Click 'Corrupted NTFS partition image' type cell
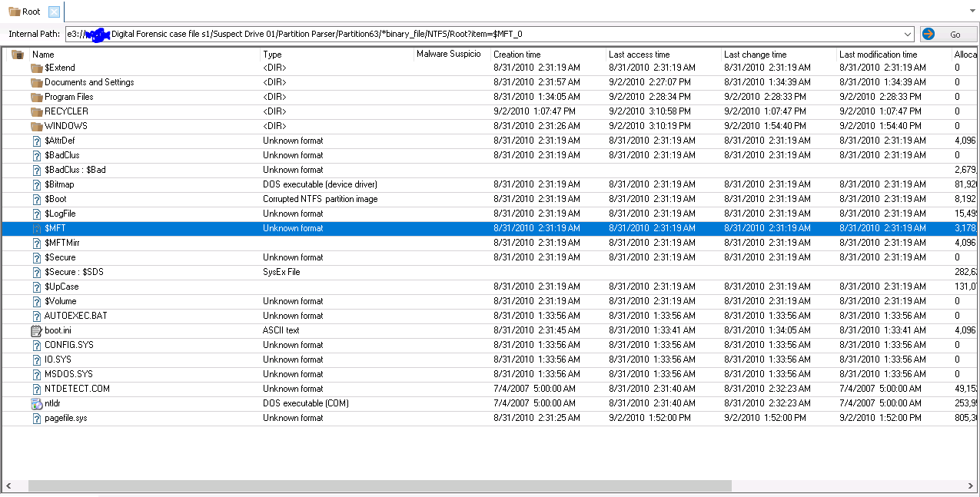The image size is (980, 497). [x=321, y=199]
